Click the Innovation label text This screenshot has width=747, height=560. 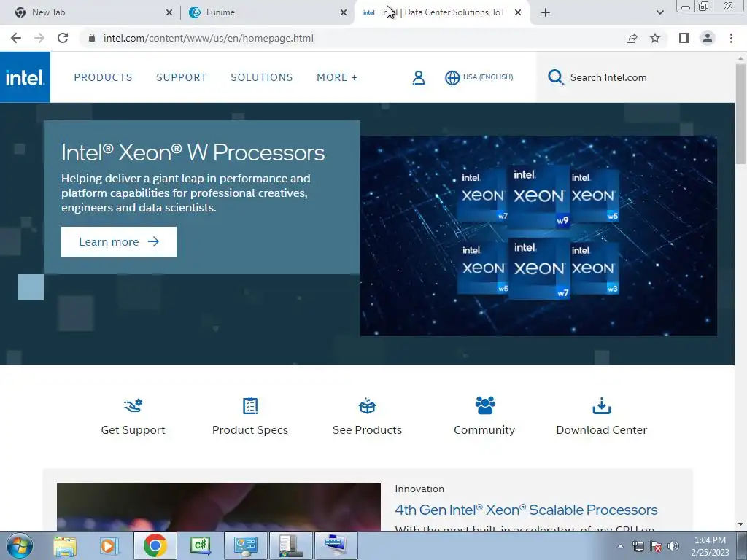419,489
